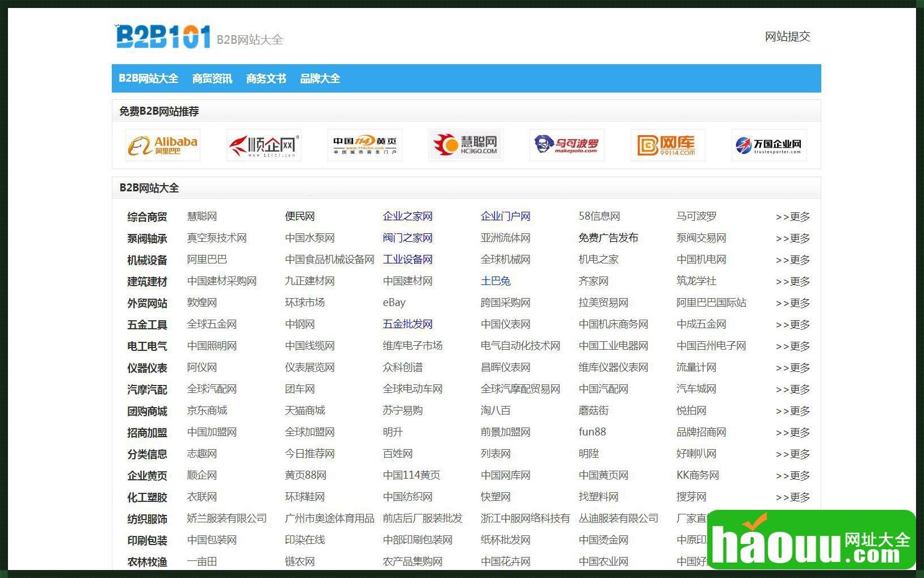Image resolution: width=924 pixels, height=578 pixels.
Task: Expand more for 仪器仪表 row
Action: [x=793, y=368]
